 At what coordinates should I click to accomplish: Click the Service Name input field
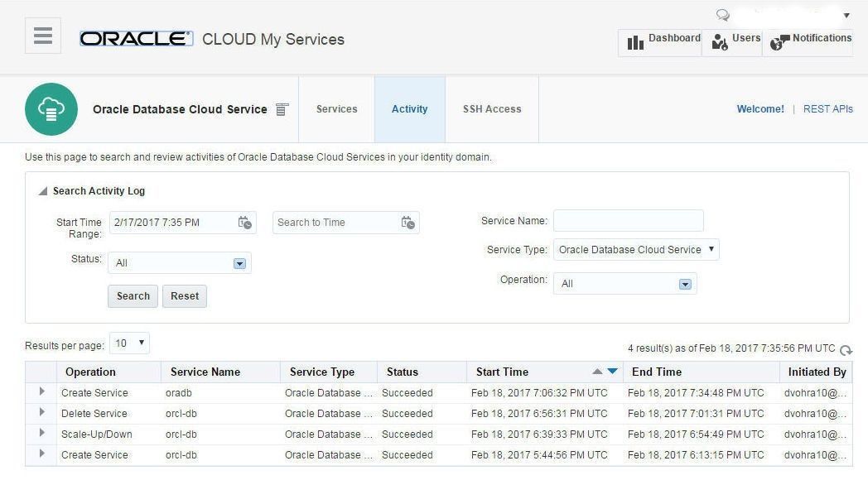coord(629,221)
